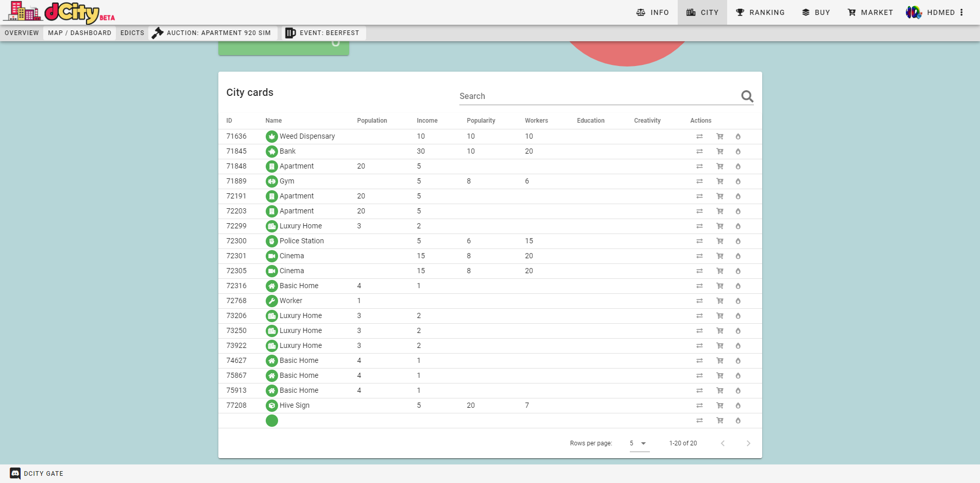Go to next page of city cards

tap(748, 443)
